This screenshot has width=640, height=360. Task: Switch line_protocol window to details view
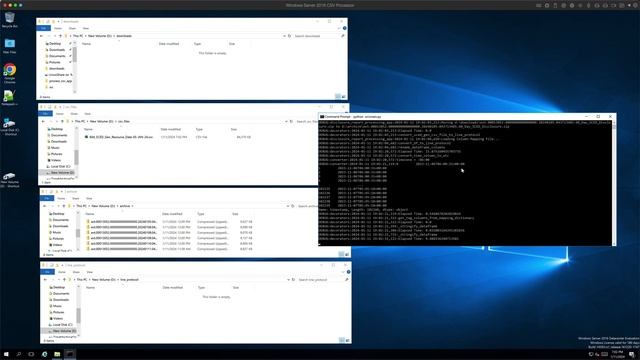tap(342, 340)
